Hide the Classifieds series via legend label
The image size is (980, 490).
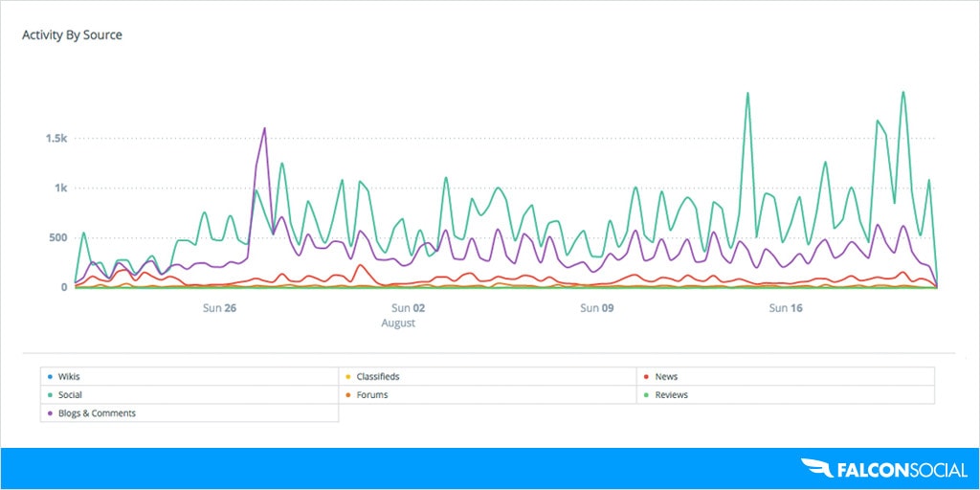click(x=377, y=377)
